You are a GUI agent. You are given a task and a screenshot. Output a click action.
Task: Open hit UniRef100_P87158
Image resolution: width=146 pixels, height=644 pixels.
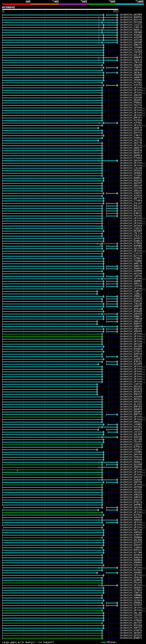coord(131,22)
